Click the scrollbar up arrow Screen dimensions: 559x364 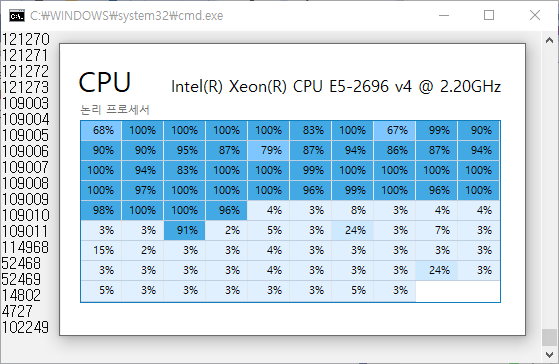tap(549, 40)
